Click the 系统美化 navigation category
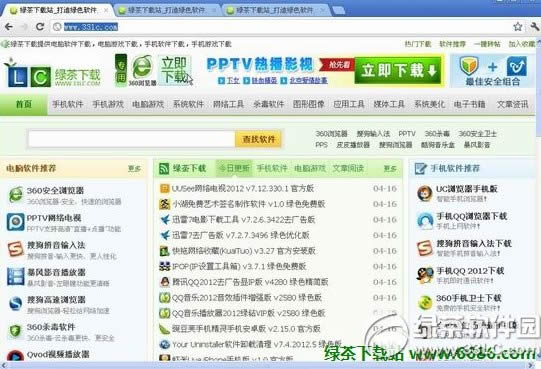Viewport: 541px width, 369px height. (x=430, y=104)
